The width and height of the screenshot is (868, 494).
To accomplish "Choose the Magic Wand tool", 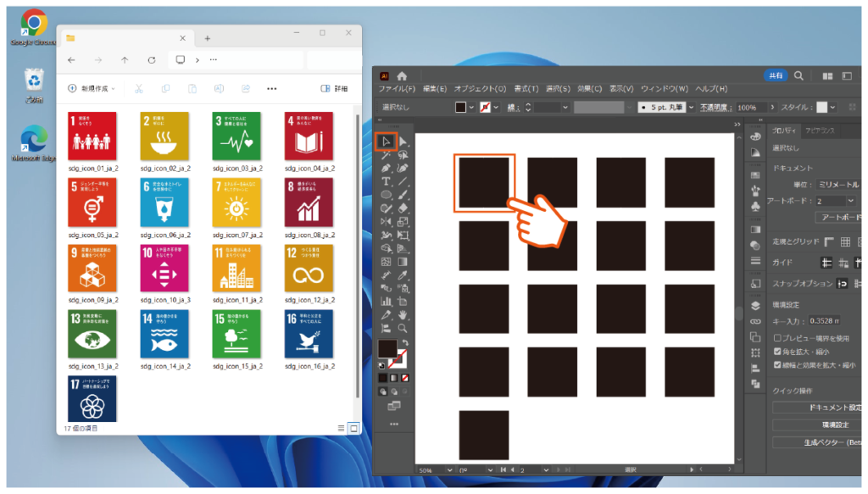I will coord(386,155).
